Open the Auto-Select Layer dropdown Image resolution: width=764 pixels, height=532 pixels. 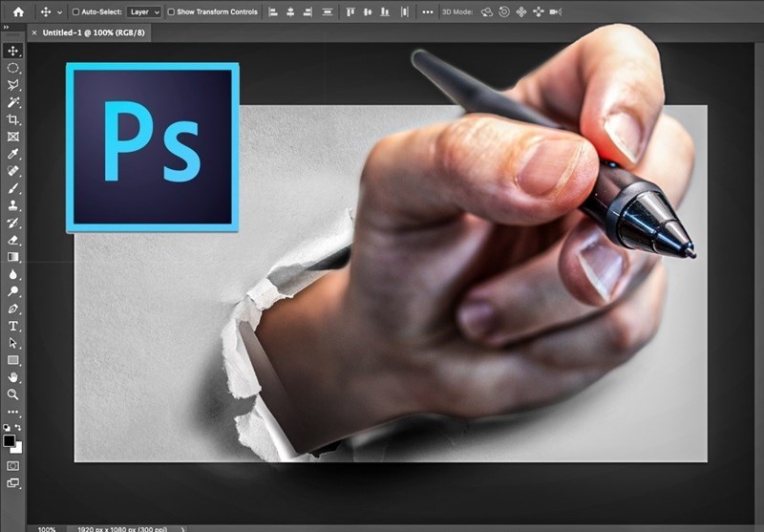pos(144,11)
